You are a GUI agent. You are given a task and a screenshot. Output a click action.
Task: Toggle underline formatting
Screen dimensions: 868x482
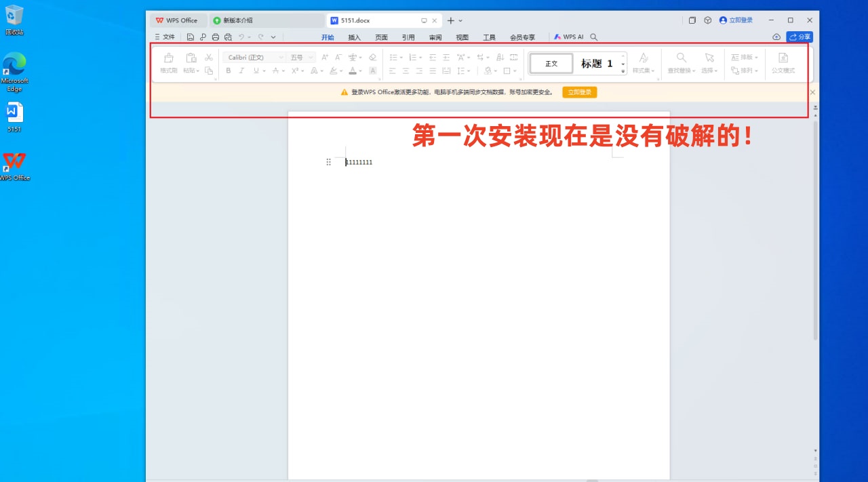pos(256,71)
